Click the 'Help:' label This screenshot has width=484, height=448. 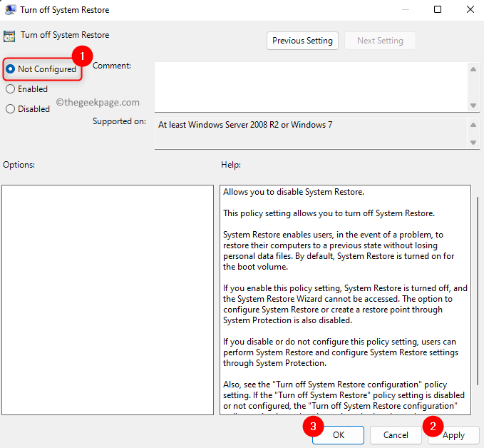(230, 165)
